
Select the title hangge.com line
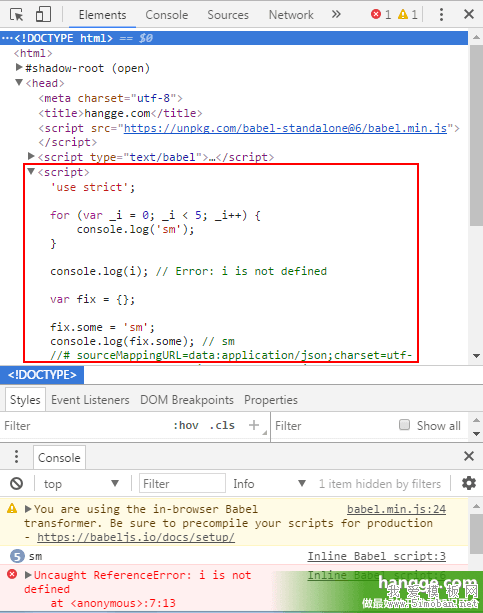tap(120, 113)
